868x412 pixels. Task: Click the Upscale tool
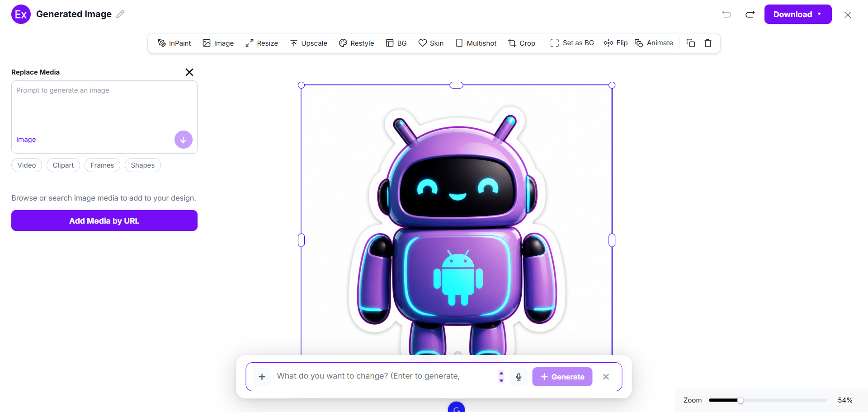click(308, 43)
